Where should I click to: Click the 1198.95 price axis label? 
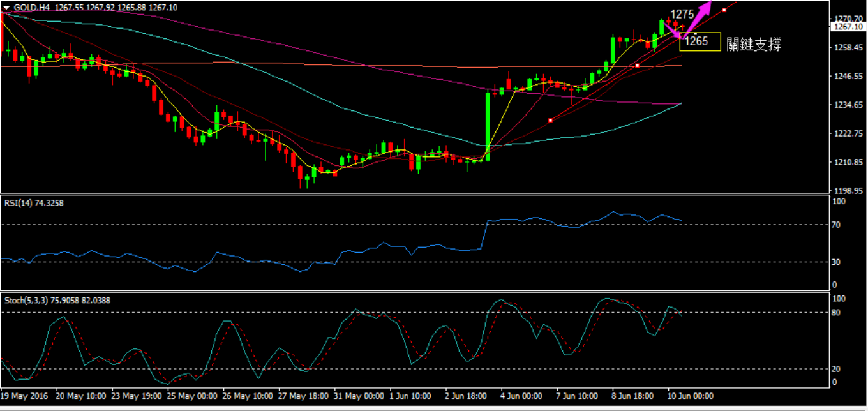coord(848,191)
